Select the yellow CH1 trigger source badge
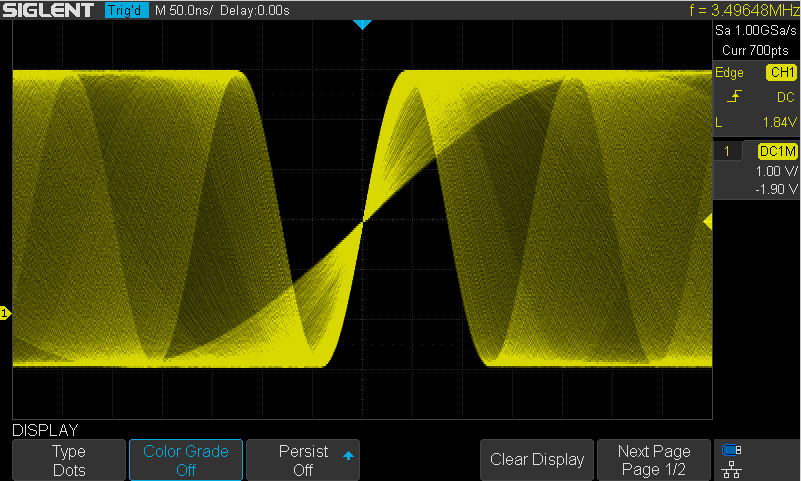 [x=780, y=73]
